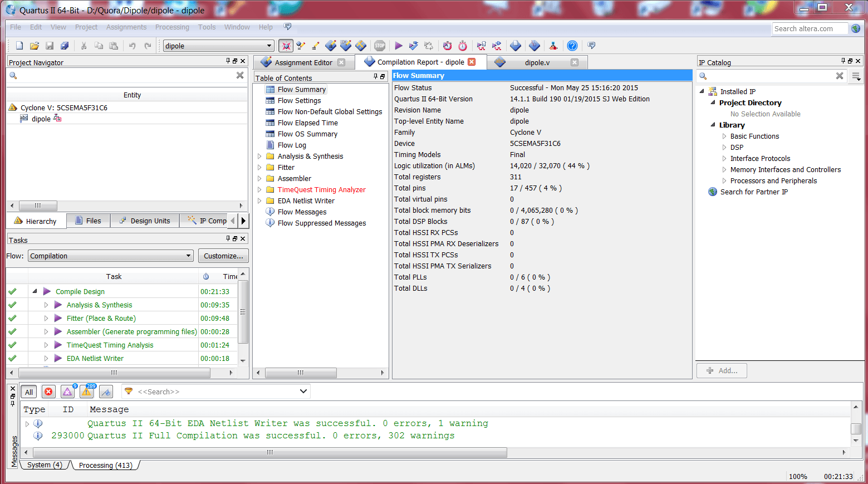
Task: Expand the Basic Functions library
Action: click(724, 136)
